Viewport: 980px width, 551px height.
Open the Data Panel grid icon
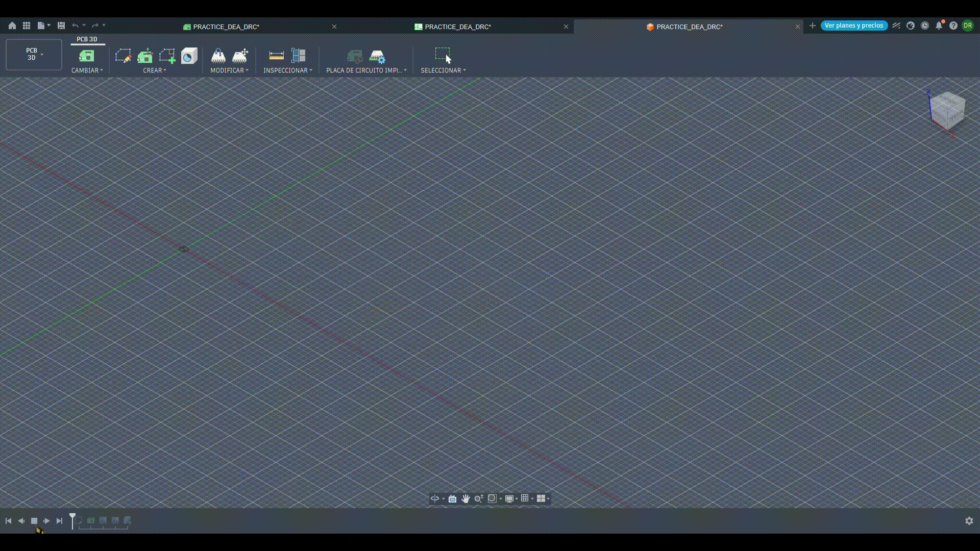(27, 26)
